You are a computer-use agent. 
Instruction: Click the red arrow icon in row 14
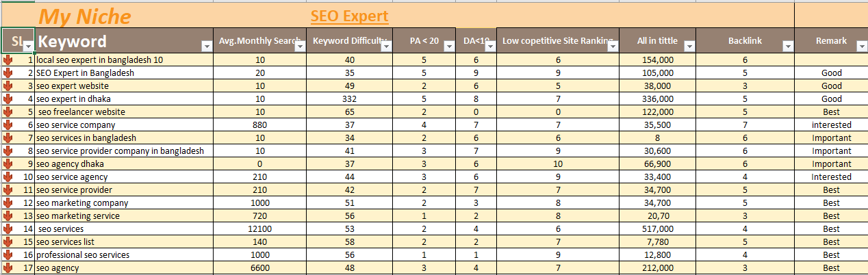coord(8,229)
